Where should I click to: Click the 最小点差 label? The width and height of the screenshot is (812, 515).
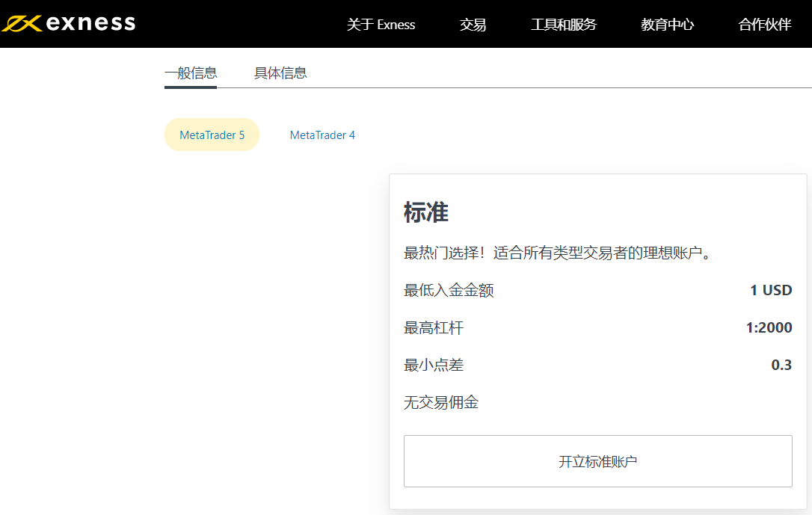coord(434,365)
